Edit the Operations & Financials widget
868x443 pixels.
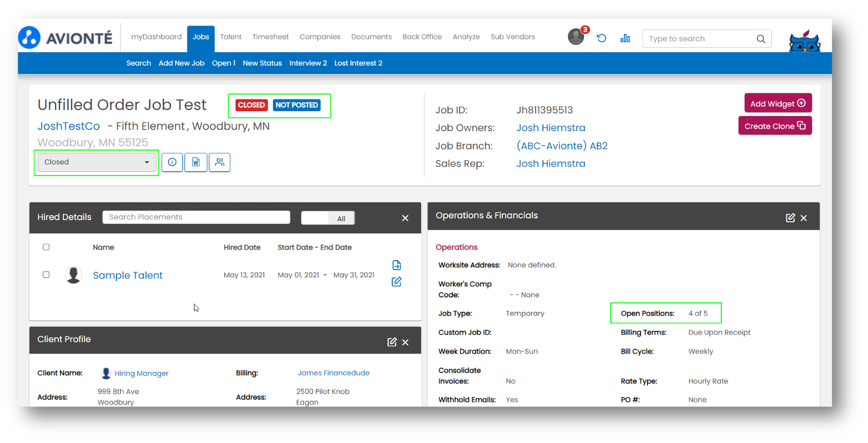[790, 217]
